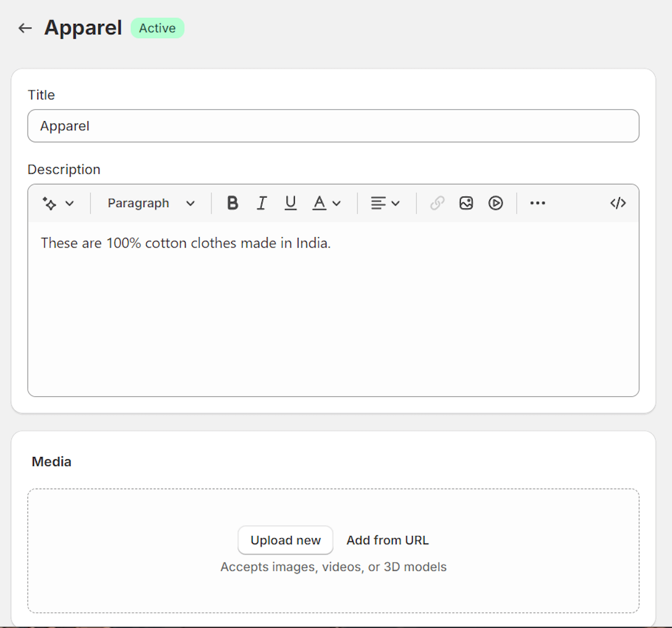Click the Media section heading
Image resolution: width=672 pixels, height=628 pixels.
coord(51,462)
